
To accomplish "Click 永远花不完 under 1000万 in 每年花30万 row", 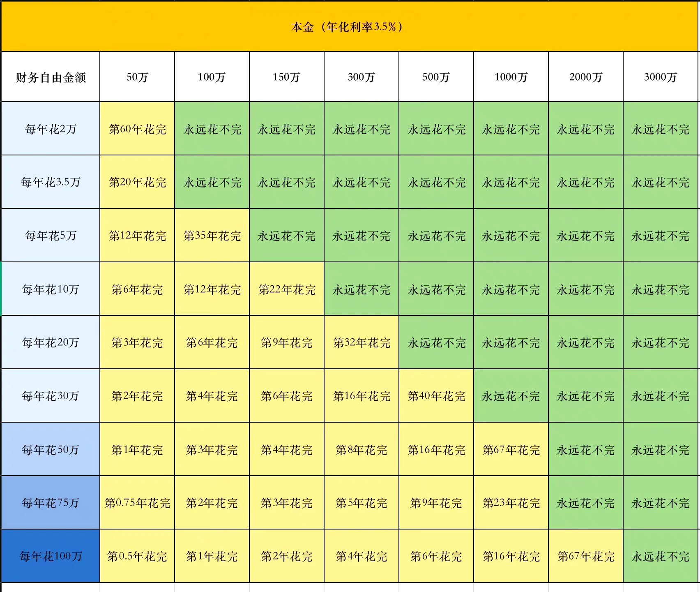I will coord(511,396).
